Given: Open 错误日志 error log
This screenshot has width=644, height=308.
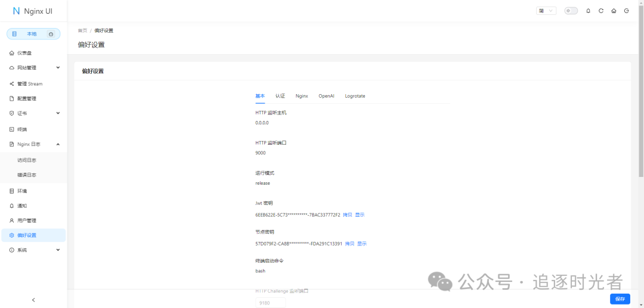Looking at the screenshot, I should point(33,175).
